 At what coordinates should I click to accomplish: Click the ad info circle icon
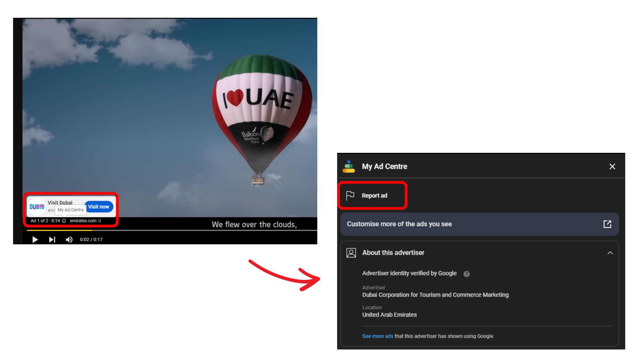coord(64,221)
